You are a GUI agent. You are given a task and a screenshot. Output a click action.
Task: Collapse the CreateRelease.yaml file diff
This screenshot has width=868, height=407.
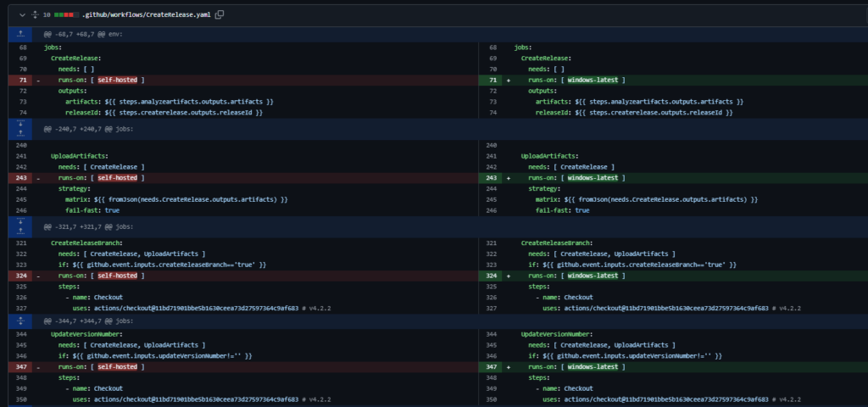pyautogui.click(x=23, y=15)
